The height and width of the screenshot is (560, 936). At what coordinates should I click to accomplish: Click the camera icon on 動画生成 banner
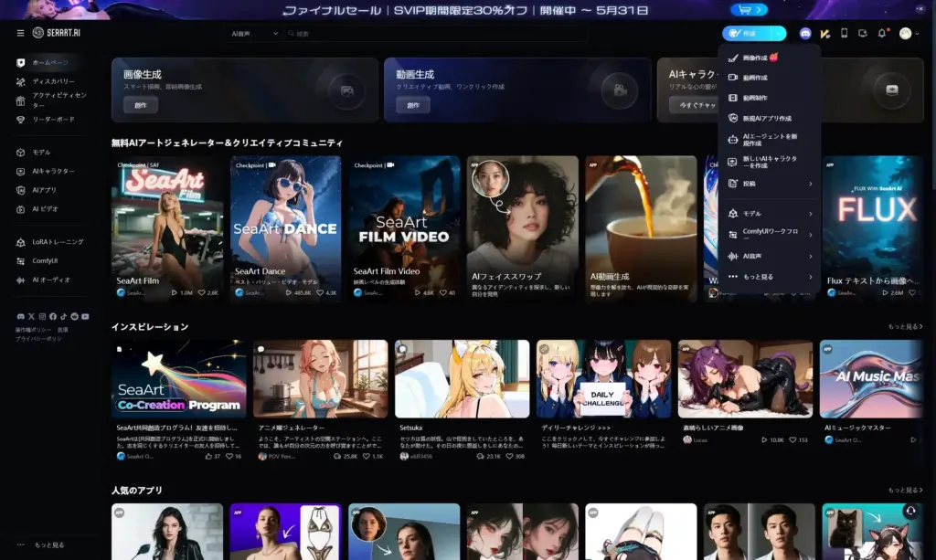[620, 90]
